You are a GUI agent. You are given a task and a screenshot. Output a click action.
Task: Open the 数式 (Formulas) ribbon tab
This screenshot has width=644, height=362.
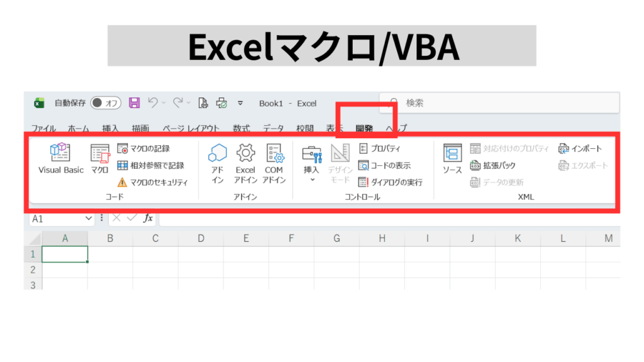tap(241, 128)
